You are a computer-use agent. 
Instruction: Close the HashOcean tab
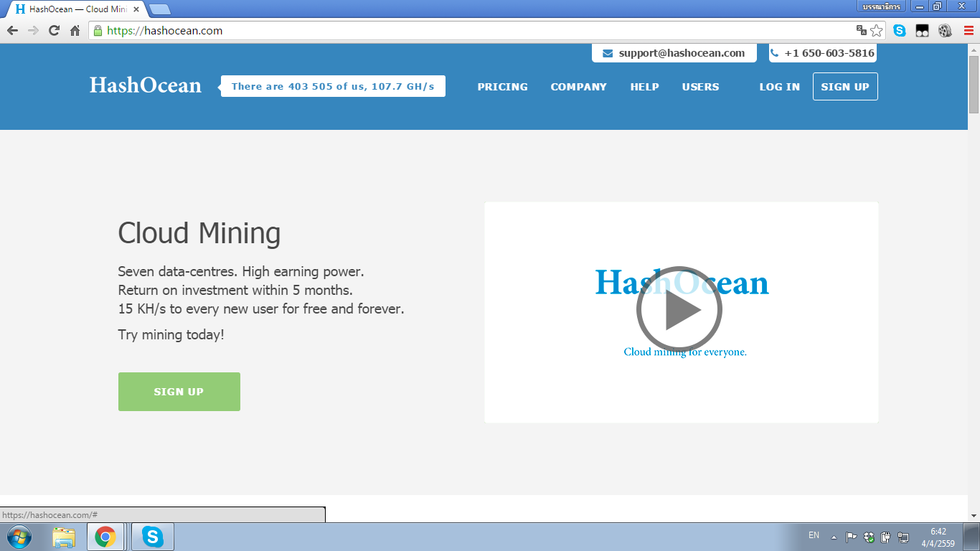136,9
